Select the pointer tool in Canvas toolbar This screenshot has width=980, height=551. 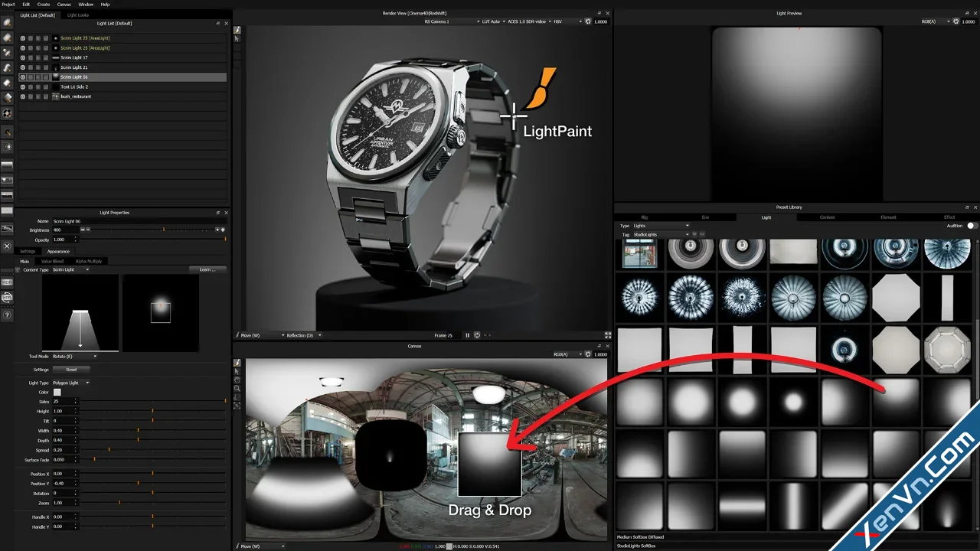237,371
